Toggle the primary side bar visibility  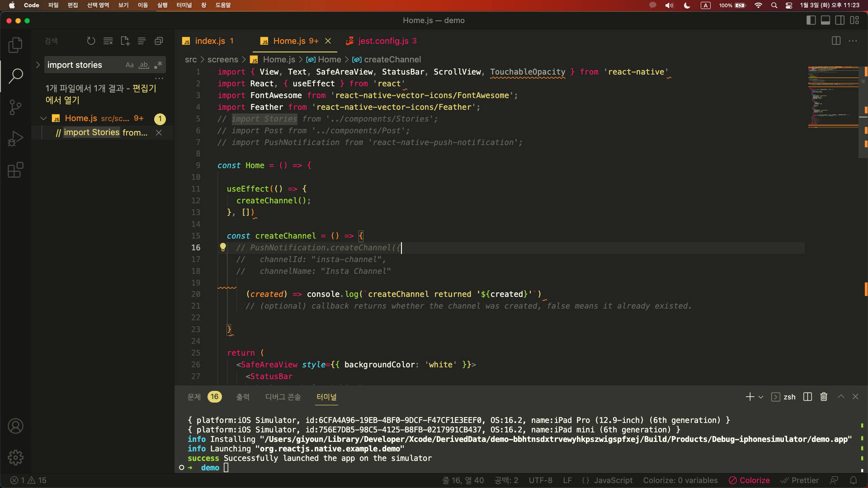811,20
